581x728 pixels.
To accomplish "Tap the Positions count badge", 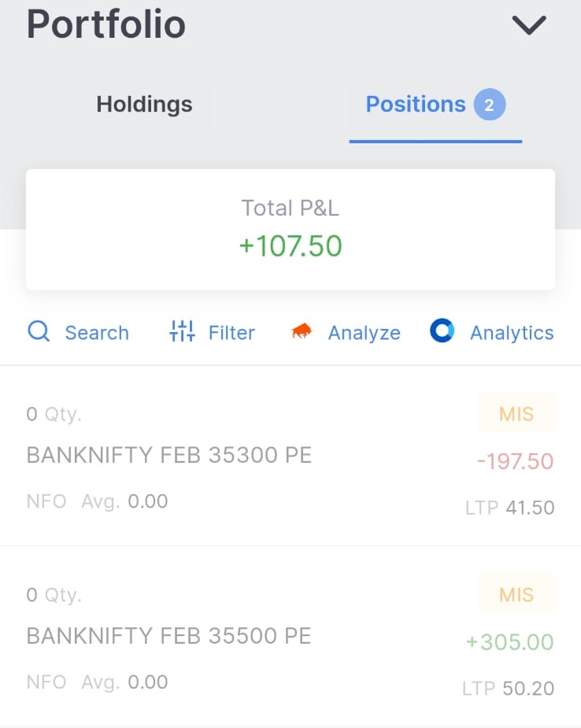I will [489, 105].
